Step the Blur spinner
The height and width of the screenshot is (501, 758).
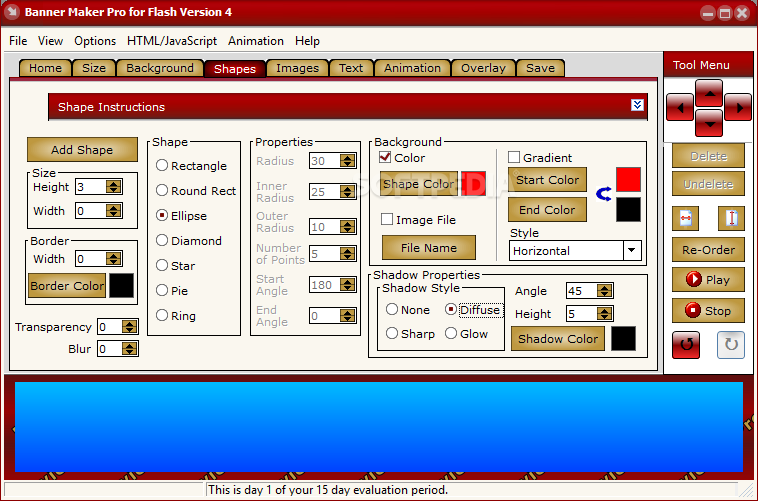pyautogui.click(x=129, y=349)
